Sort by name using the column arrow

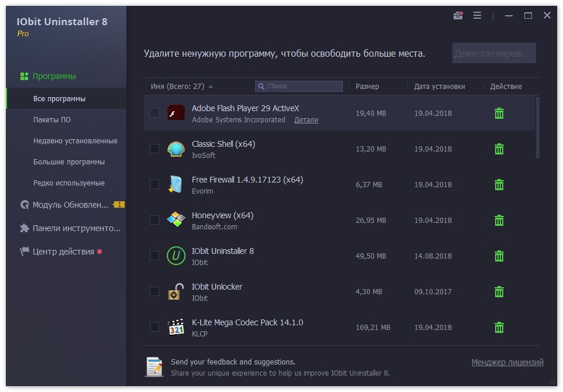(x=211, y=87)
